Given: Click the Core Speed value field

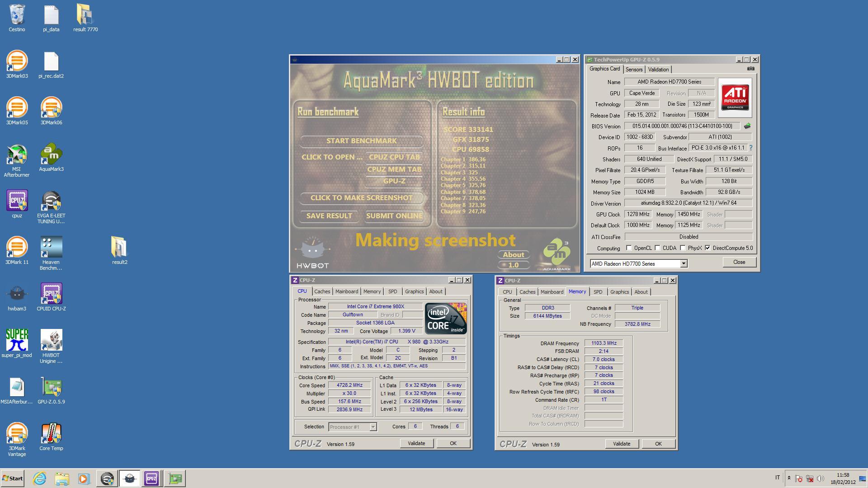Looking at the screenshot, I should tap(349, 385).
